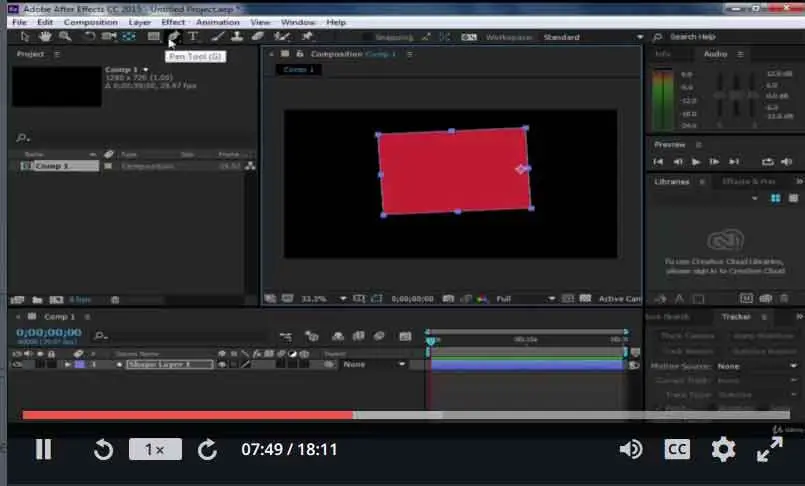Image resolution: width=805 pixels, height=486 pixels.
Task: Create a new composition from Project panel footer
Action: tap(56, 300)
